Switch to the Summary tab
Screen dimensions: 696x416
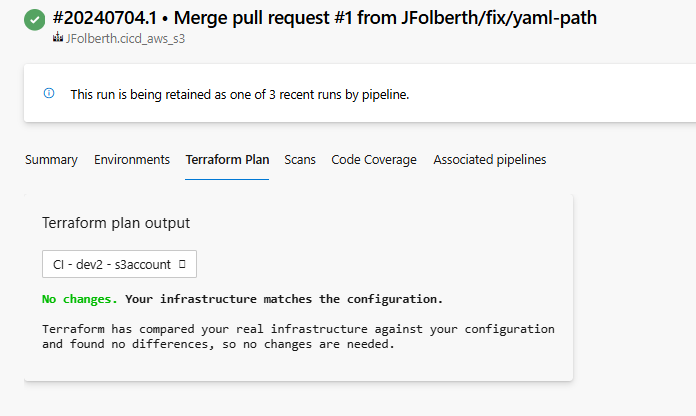click(51, 159)
